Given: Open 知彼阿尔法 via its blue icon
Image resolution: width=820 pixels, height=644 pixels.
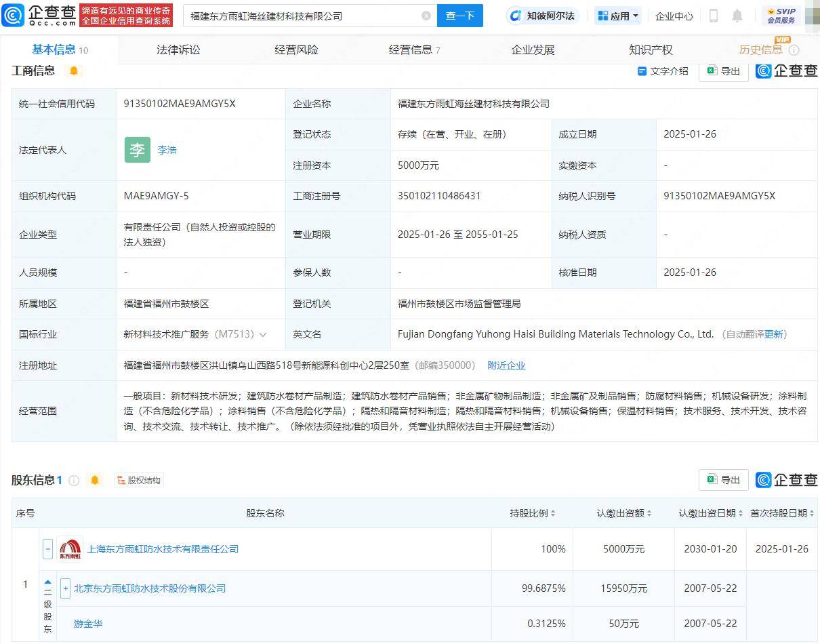Looking at the screenshot, I should [x=516, y=15].
